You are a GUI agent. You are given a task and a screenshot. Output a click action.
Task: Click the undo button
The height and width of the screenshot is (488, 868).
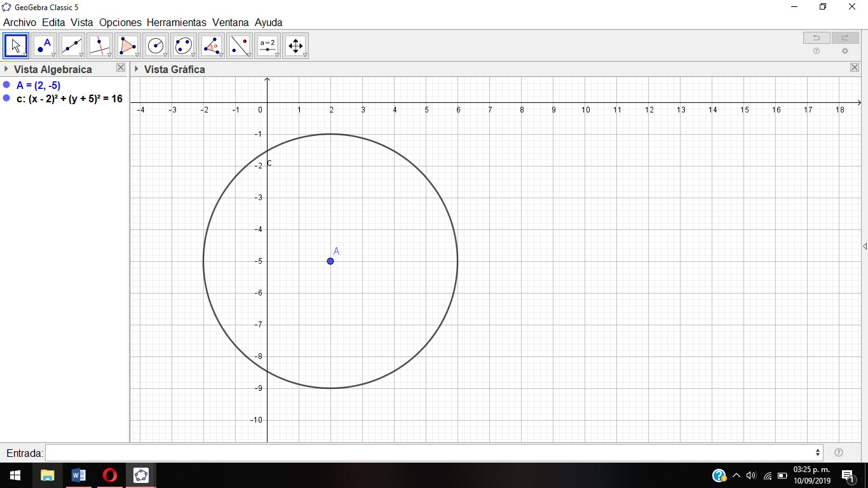point(816,38)
